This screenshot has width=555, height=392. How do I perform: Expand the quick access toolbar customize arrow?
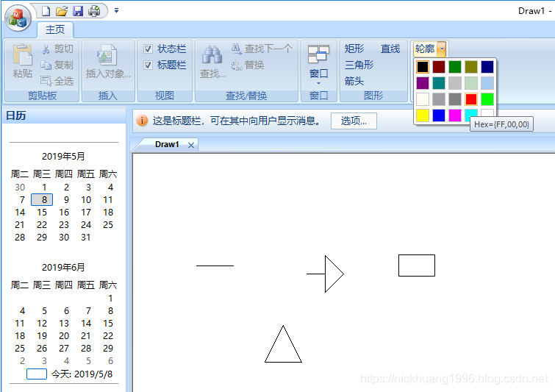[116, 10]
